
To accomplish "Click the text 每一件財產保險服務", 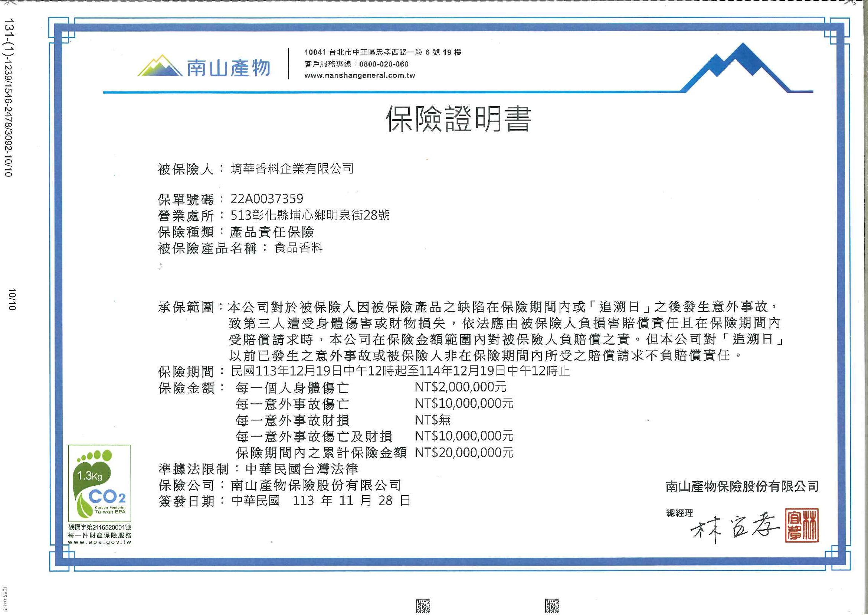I will [x=99, y=535].
